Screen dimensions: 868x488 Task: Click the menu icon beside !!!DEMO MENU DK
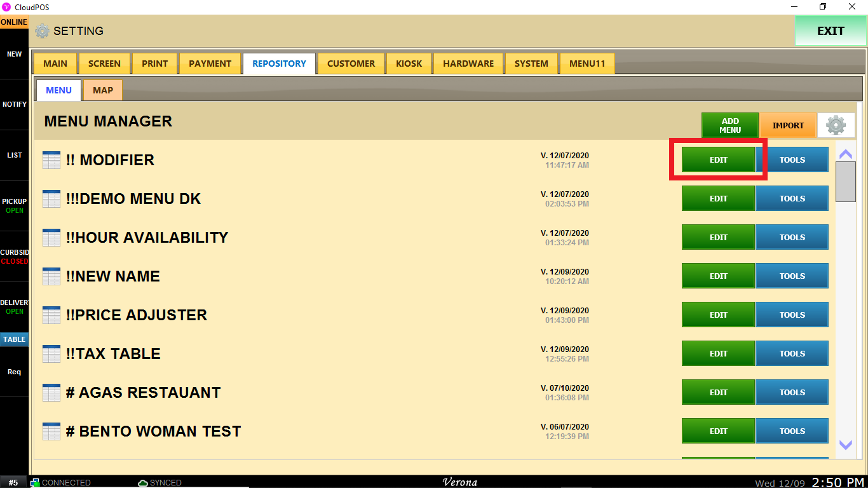pyautogui.click(x=51, y=199)
